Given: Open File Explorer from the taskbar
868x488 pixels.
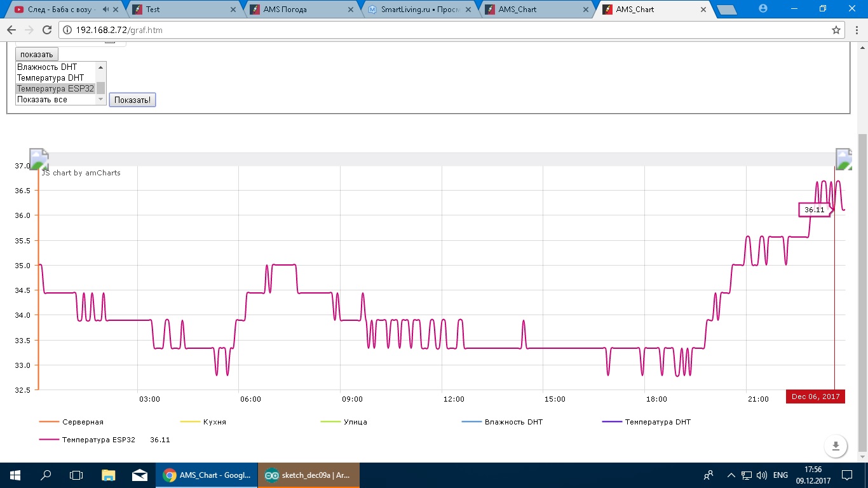Looking at the screenshot, I should 109,475.
